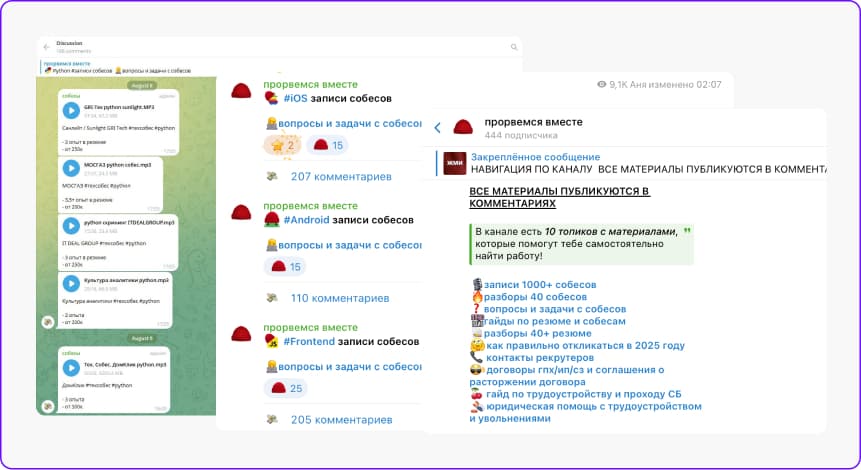Click channel name прорвемся вместе on Frontend post
The image size is (861, 470).
(x=310, y=328)
